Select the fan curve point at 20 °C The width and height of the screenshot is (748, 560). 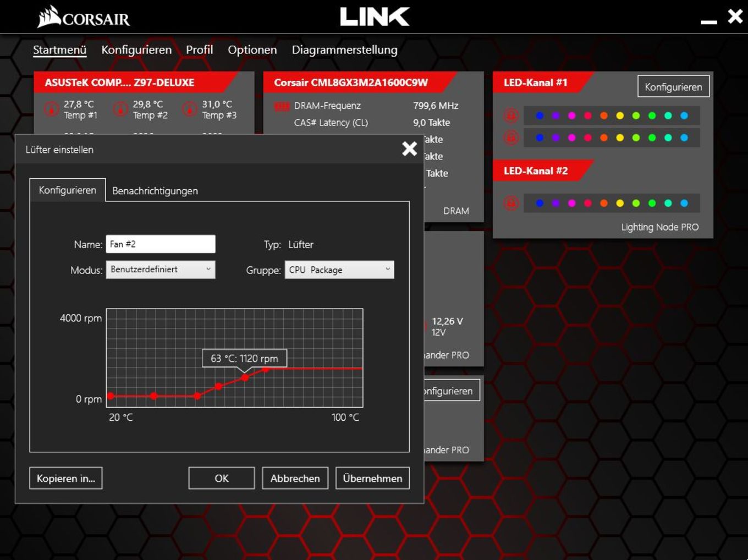[111, 396]
